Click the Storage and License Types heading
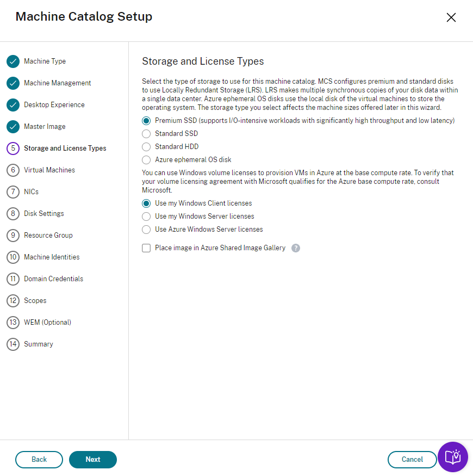 click(x=203, y=61)
